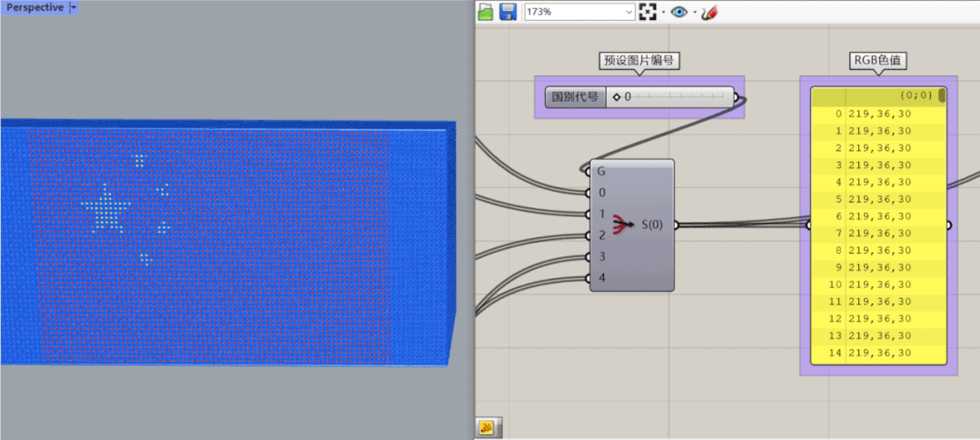Click input 2 of the stream filter component
The image size is (980, 440).
point(602,235)
